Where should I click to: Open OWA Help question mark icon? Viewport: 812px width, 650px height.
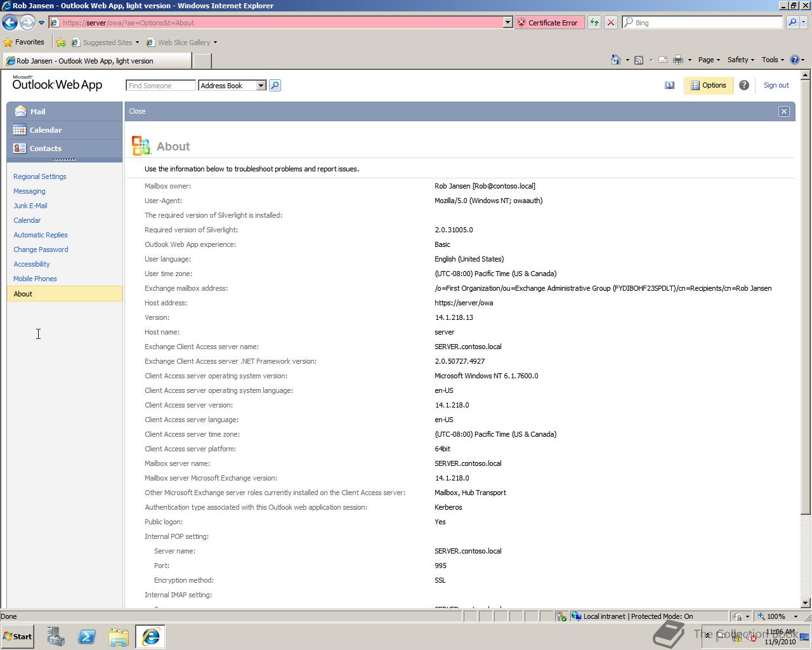(744, 85)
